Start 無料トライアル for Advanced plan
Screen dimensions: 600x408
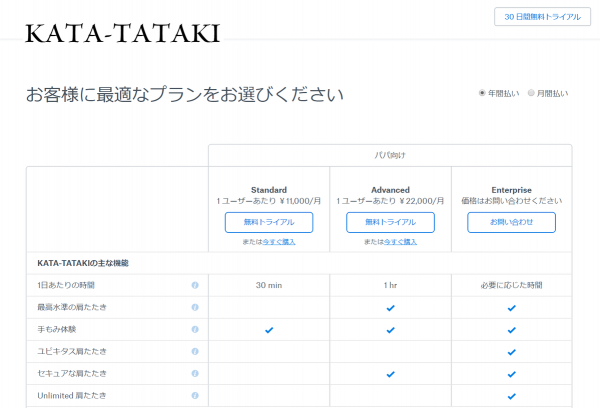390,222
